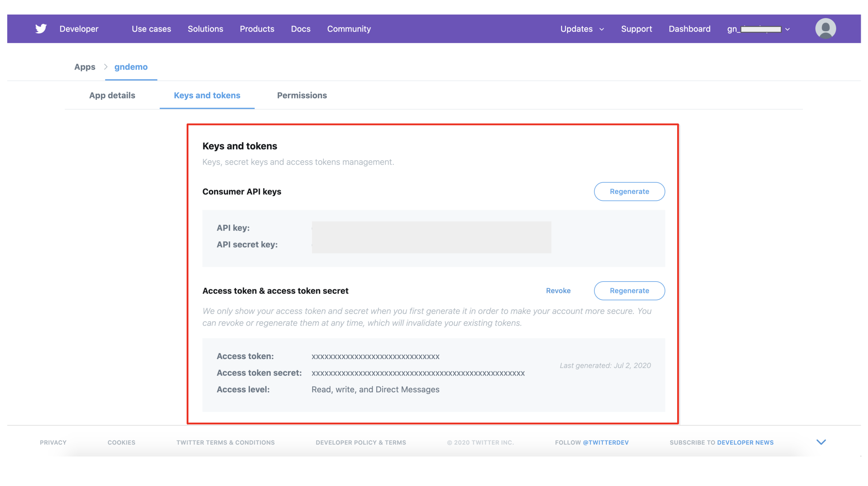
Task: Open the Privacy footer link
Action: click(53, 443)
